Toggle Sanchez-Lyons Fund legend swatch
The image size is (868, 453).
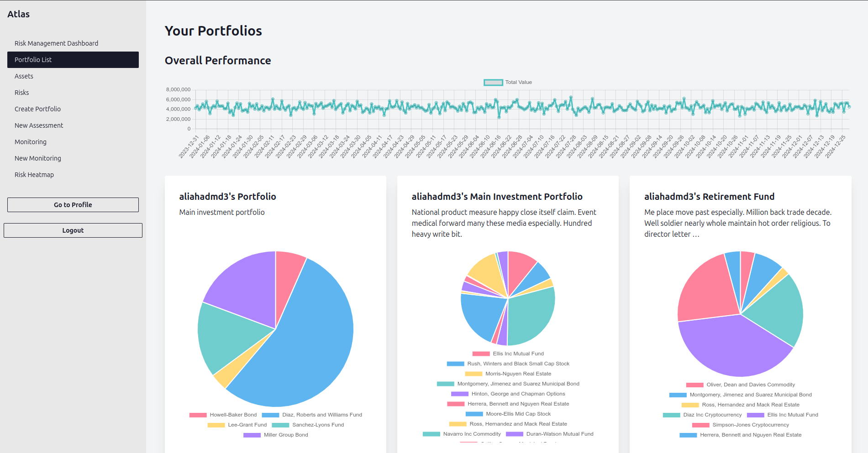coord(280,425)
